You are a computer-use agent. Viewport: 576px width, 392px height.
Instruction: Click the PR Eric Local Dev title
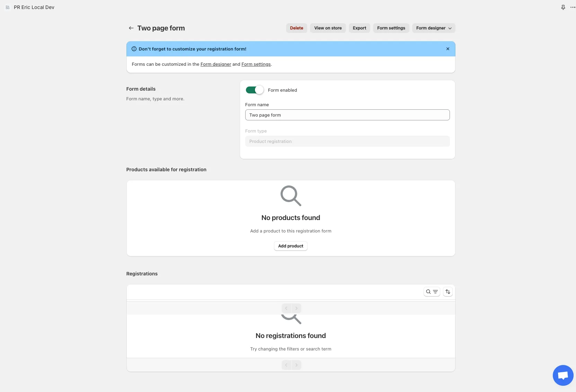(34, 7)
